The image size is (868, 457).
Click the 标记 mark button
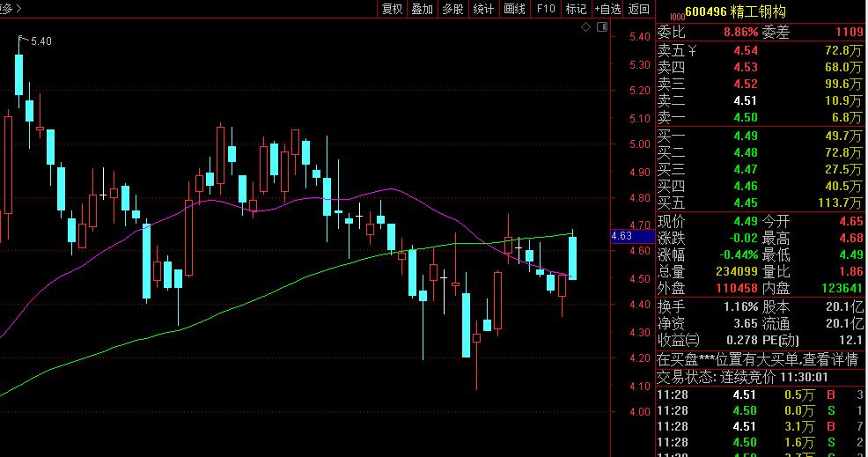pyautogui.click(x=576, y=9)
